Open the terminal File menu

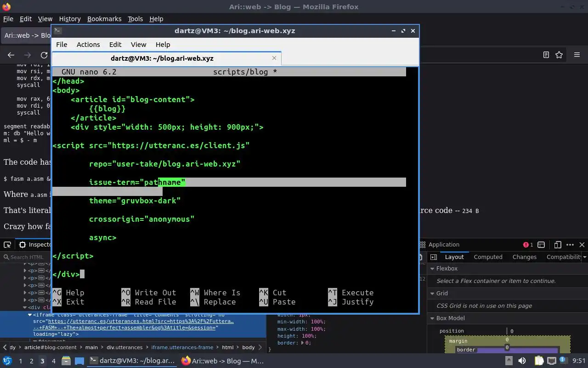(x=62, y=45)
